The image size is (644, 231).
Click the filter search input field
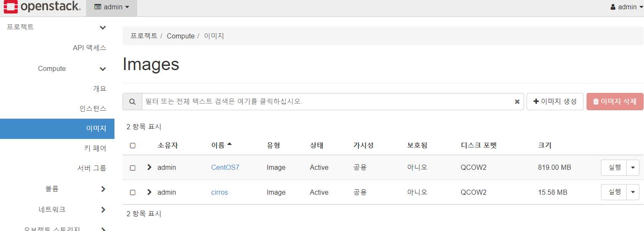pyautogui.click(x=333, y=102)
